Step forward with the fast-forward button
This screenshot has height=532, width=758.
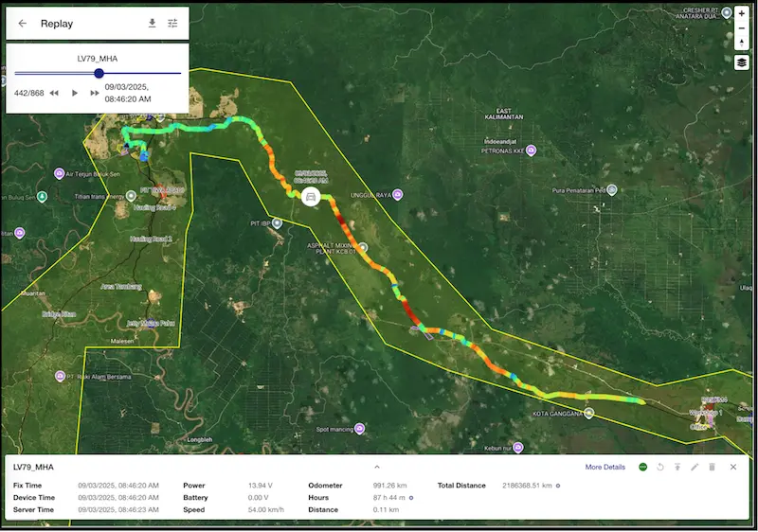(95, 93)
